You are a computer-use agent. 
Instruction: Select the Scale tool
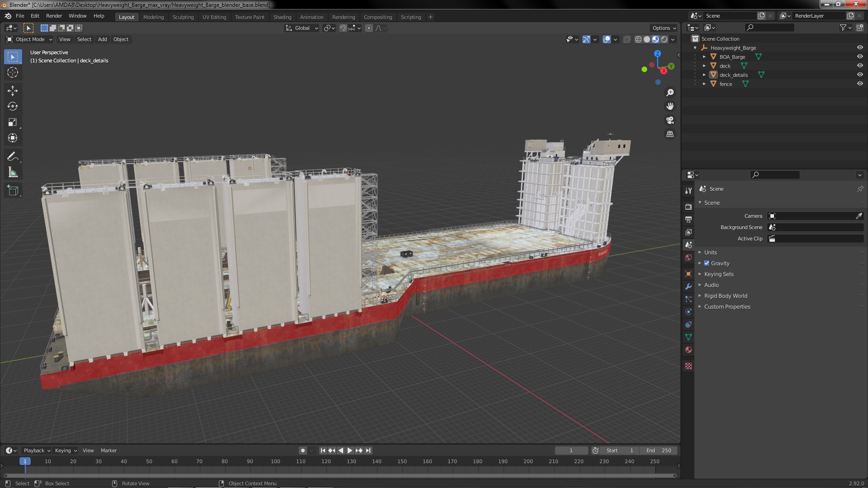12,122
